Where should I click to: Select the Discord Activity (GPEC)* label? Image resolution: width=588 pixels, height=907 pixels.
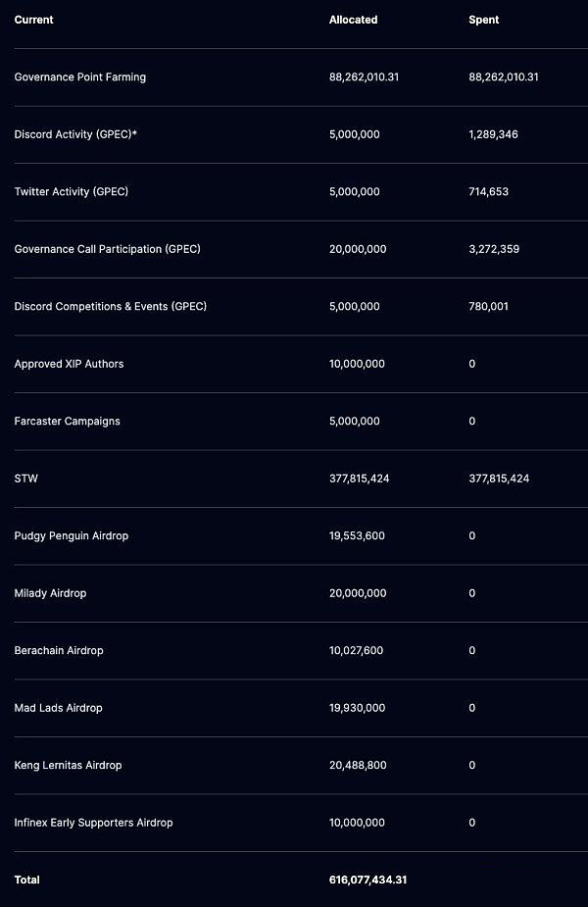[x=75, y=134]
